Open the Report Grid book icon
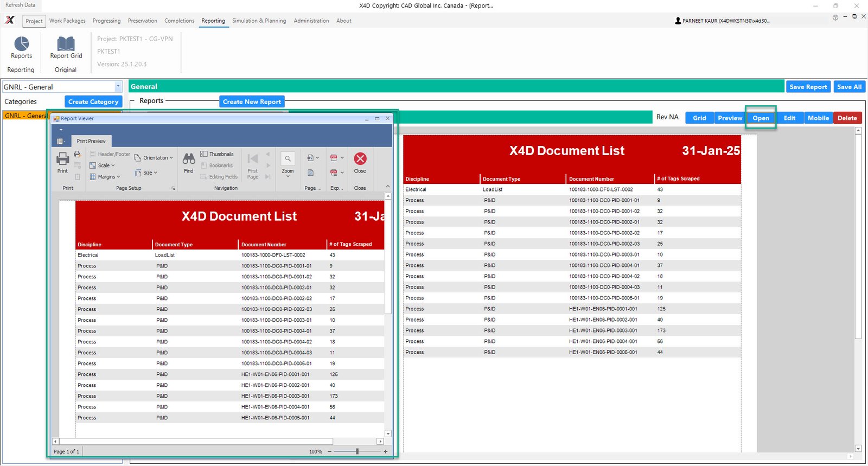The height and width of the screenshot is (466, 868). coord(66,44)
